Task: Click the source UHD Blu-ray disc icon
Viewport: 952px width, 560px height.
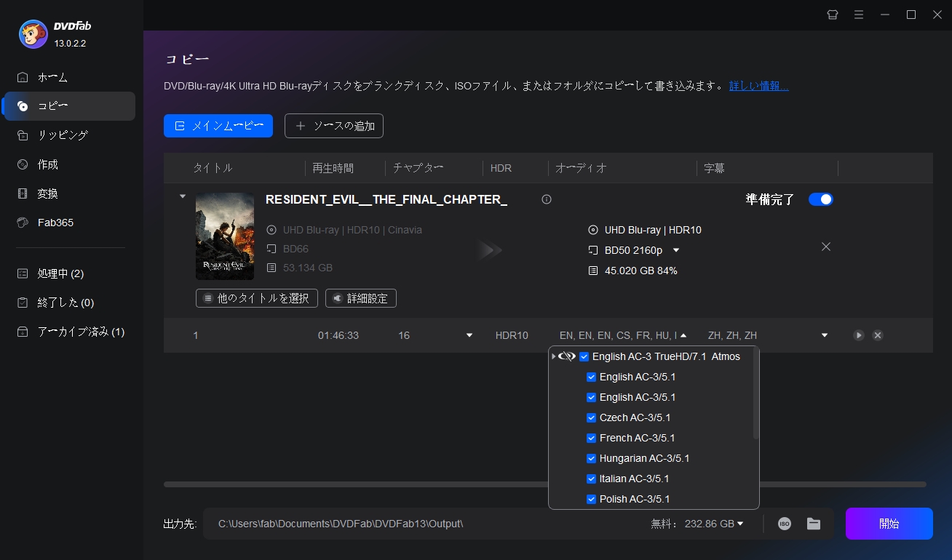Action: click(x=271, y=230)
